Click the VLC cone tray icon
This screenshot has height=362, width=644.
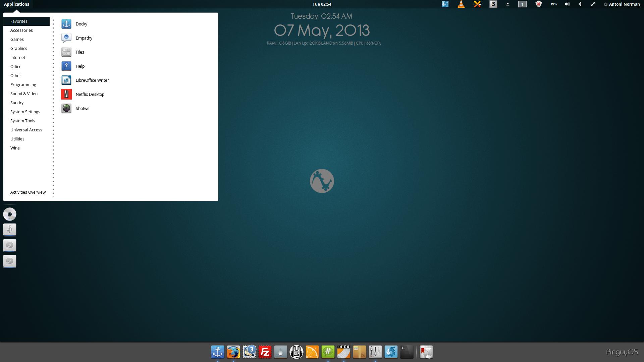coord(461,4)
